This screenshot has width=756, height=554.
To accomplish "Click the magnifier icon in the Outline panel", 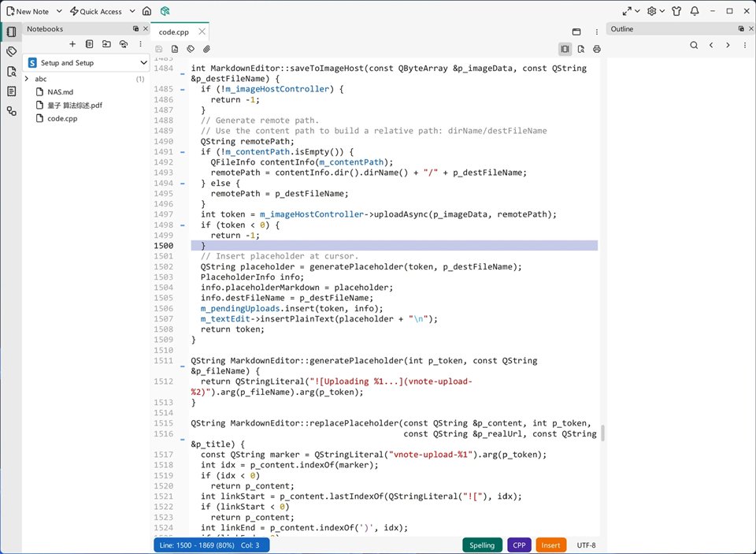I will (694, 45).
